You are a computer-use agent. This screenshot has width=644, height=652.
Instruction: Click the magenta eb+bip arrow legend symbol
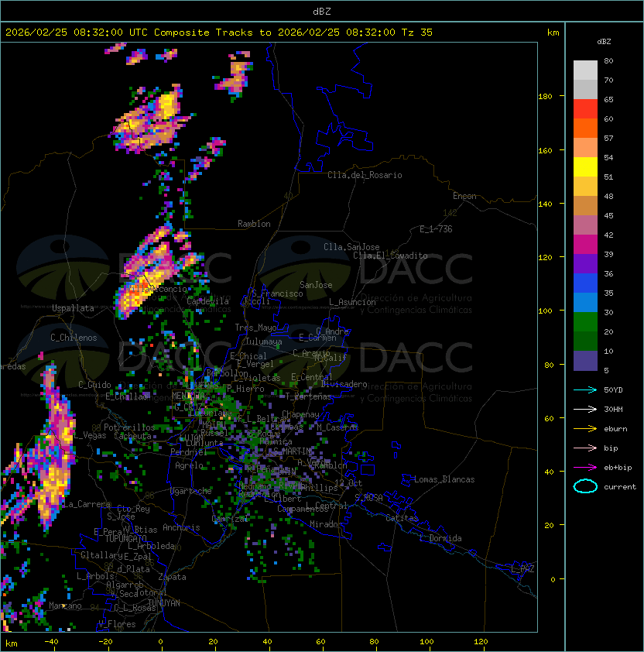tap(585, 468)
